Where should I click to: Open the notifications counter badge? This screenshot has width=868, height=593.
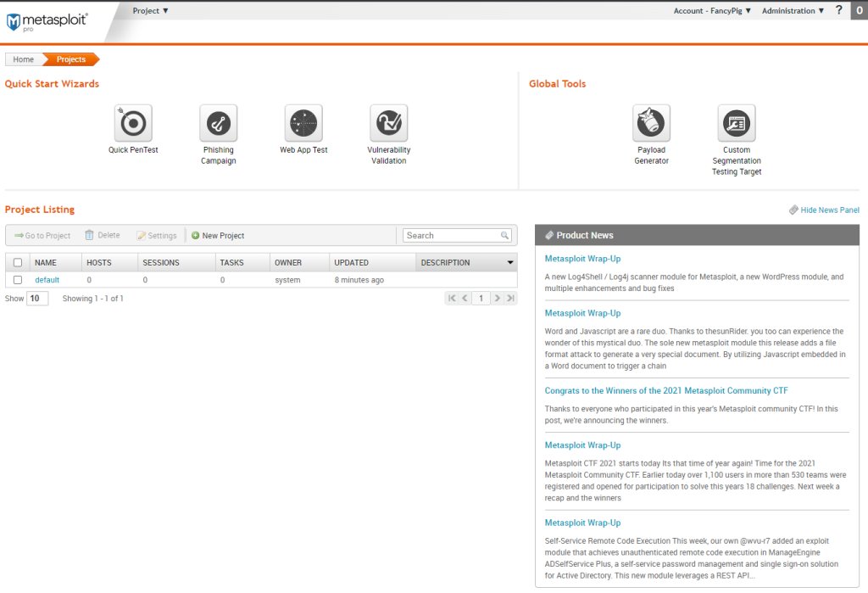[860, 10]
